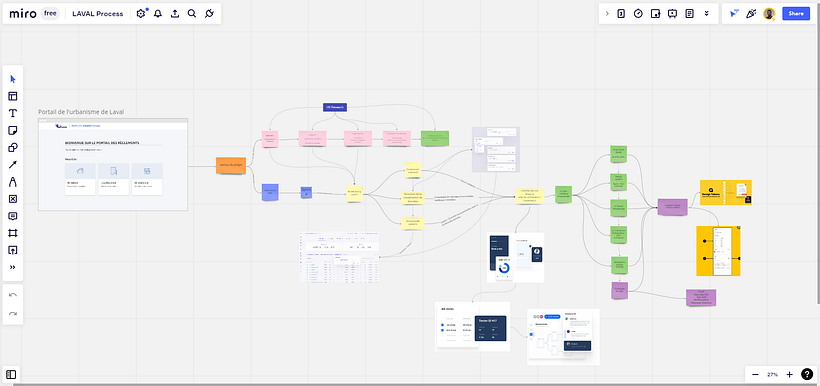Open the user profile avatar

[x=769, y=14]
